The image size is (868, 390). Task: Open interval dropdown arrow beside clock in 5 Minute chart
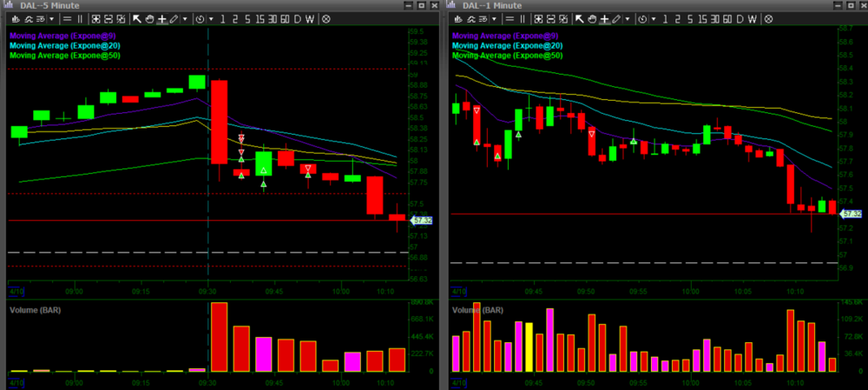(211, 18)
